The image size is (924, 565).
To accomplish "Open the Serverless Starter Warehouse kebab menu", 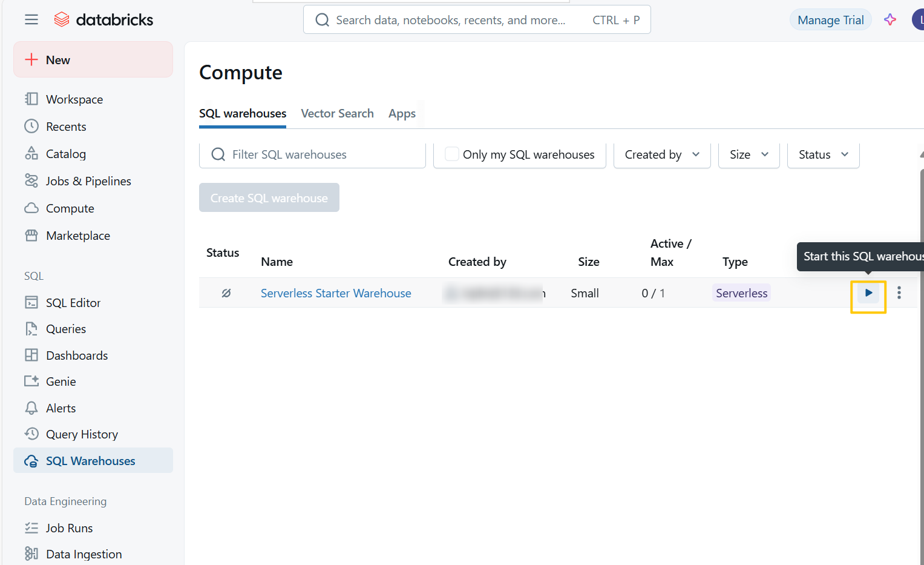I will [899, 293].
